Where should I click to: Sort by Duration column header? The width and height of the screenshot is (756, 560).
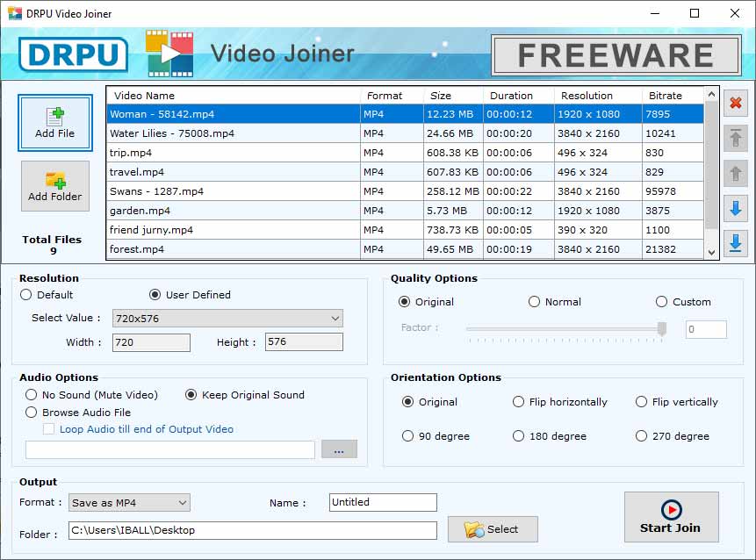pos(519,96)
